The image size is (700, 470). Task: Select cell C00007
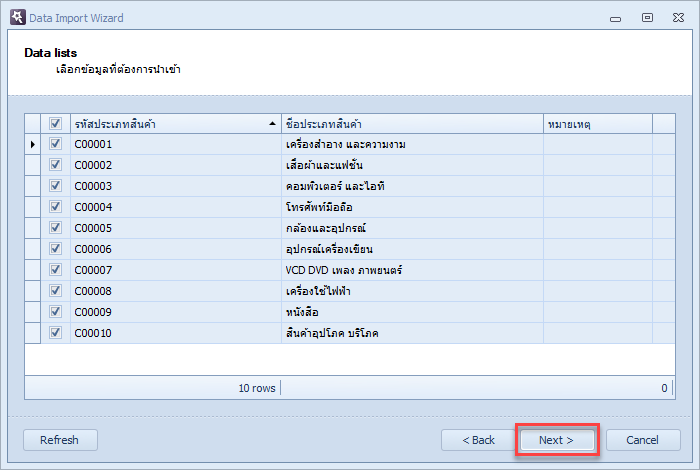pyautogui.click(x=176, y=270)
